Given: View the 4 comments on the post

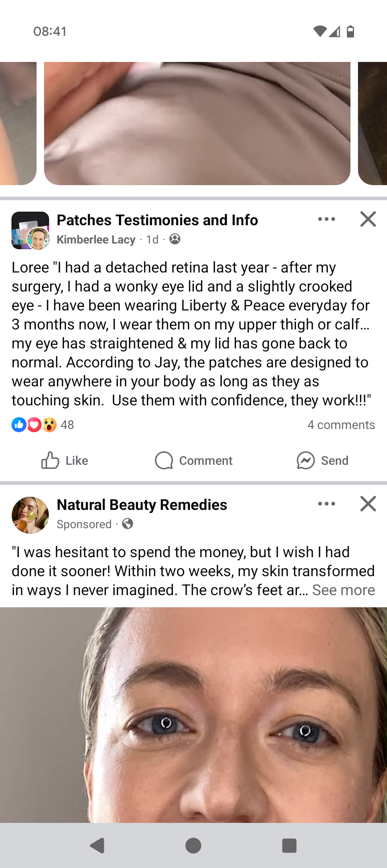Looking at the screenshot, I should coord(341,425).
